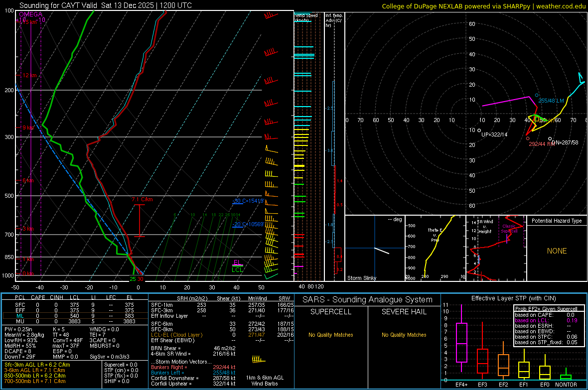Click the "3 km" height marker on skew-T

click(28, 229)
